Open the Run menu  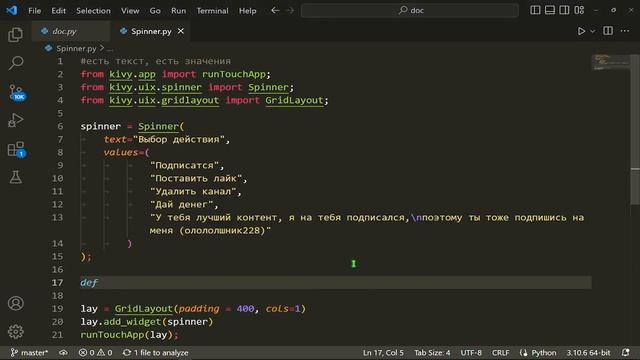click(178, 11)
